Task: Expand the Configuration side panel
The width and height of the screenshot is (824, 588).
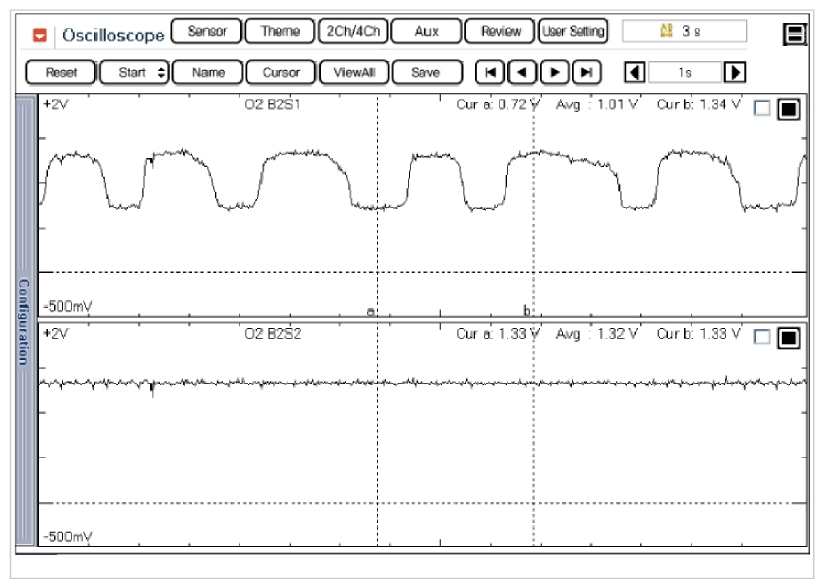Action: click(x=25, y=321)
